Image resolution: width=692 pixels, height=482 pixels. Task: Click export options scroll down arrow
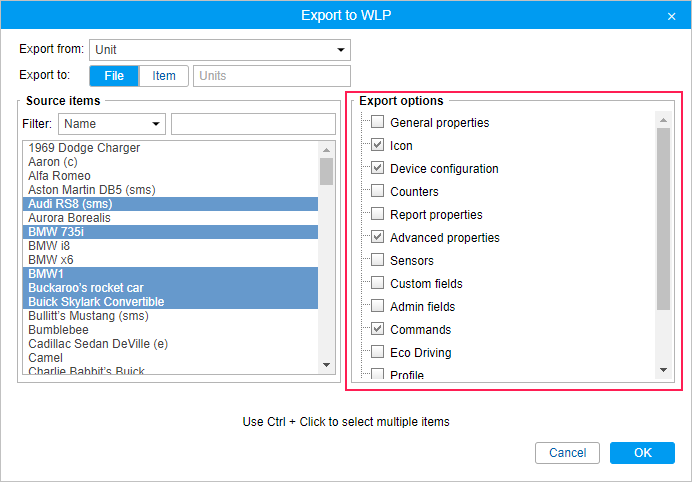[663, 371]
